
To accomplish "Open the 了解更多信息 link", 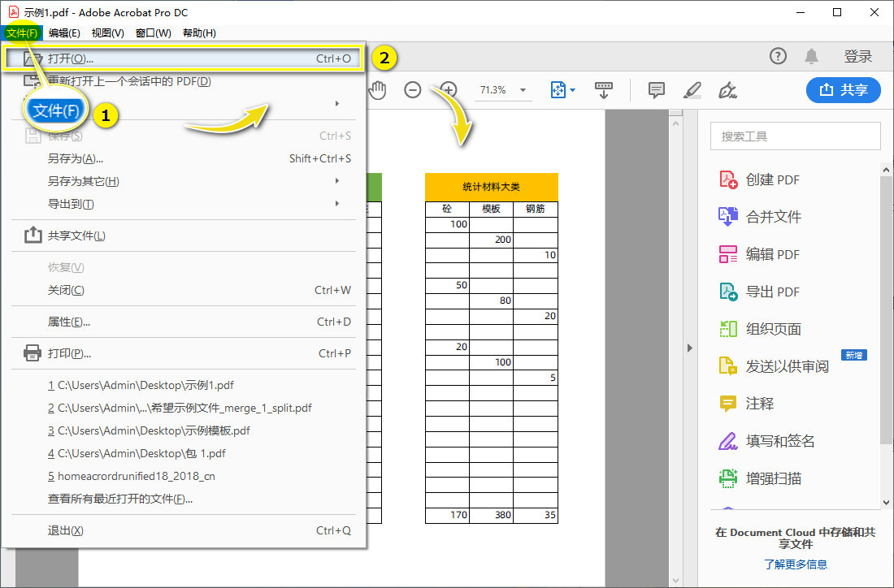I will [796, 564].
